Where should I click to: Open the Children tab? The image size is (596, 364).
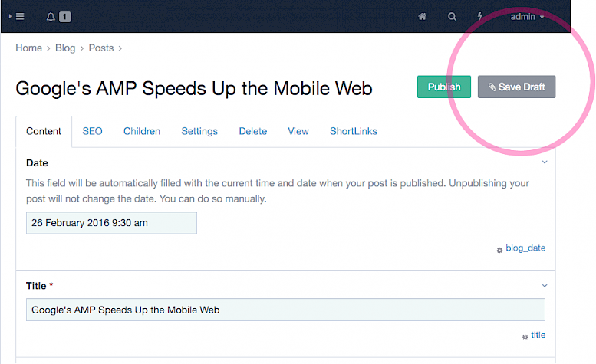click(x=142, y=131)
